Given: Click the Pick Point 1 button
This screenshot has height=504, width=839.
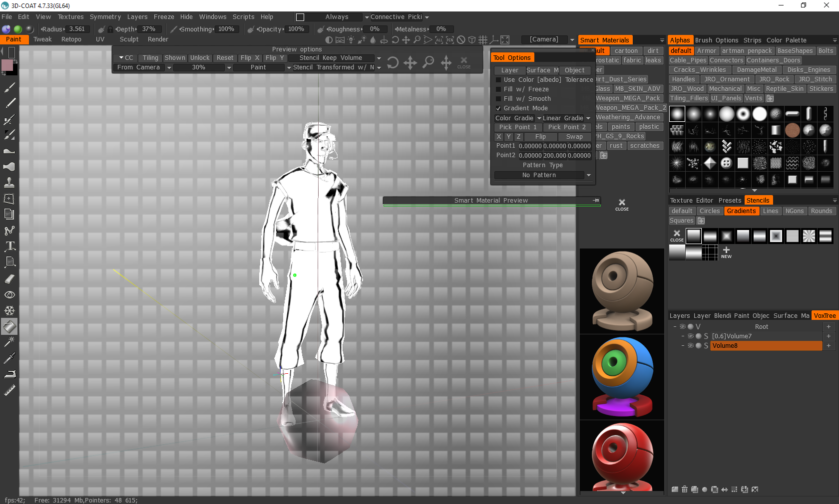Looking at the screenshot, I should [517, 127].
